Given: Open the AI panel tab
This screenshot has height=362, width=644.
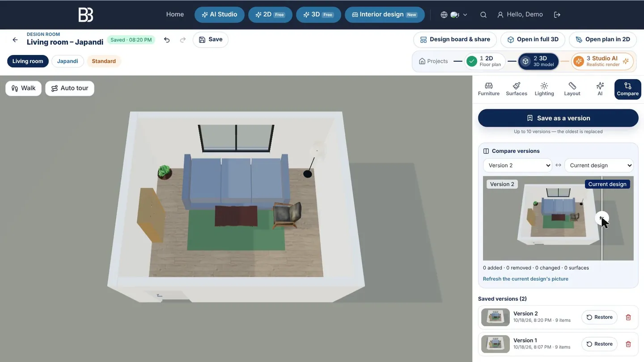Looking at the screenshot, I should [x=600, y=89].
